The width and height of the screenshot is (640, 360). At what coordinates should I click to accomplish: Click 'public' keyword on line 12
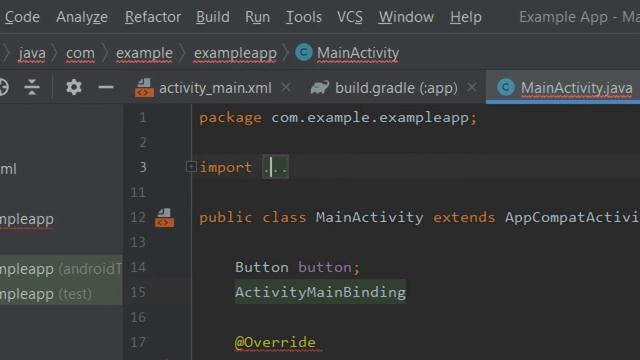(226, 218)
